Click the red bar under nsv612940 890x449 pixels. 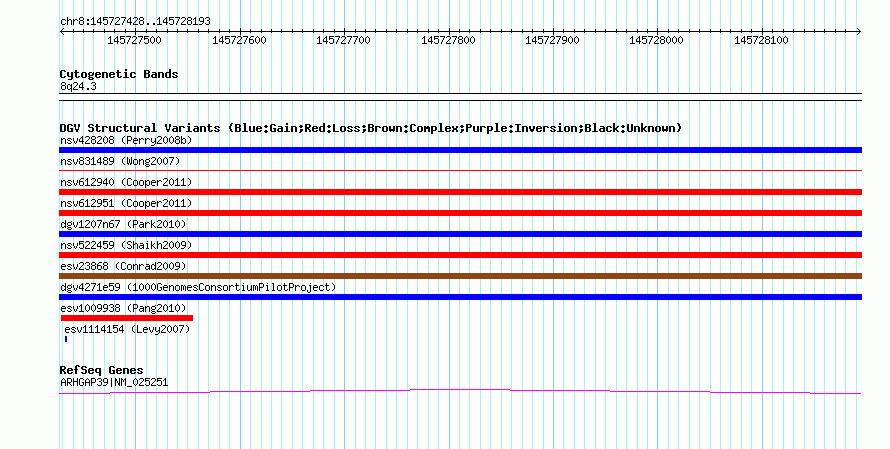click(460, 192)
